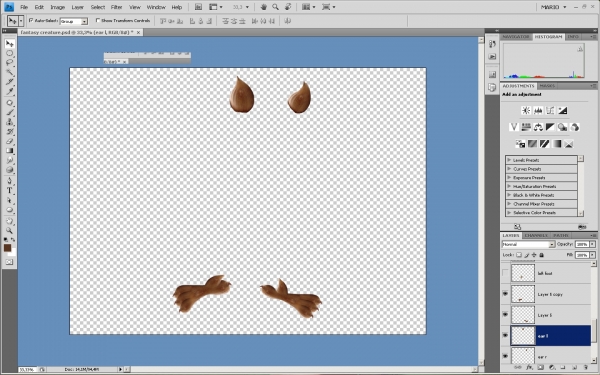Open the MARIO workspace switcher
The width and height of the screenshot is (600, 375).
click(553, 7)
